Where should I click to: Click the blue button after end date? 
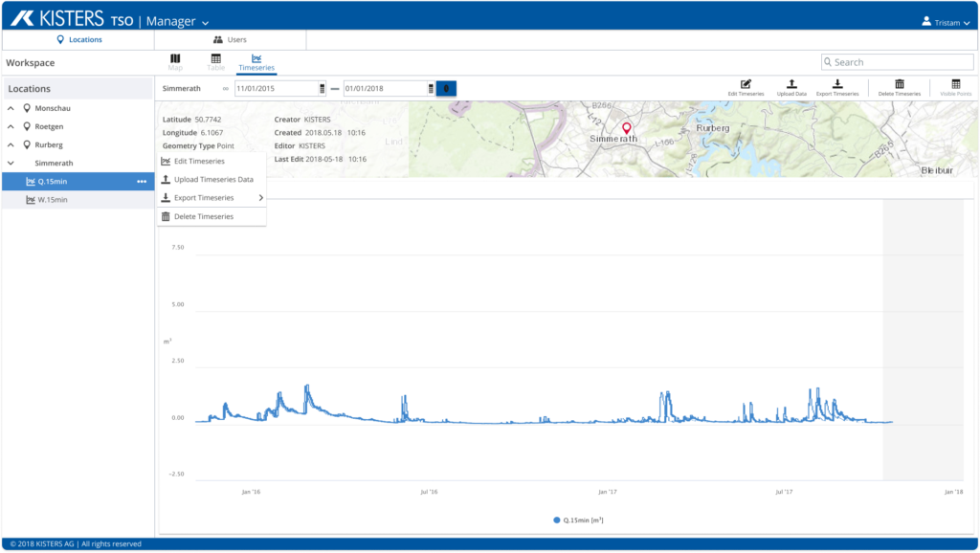point(446,88)
